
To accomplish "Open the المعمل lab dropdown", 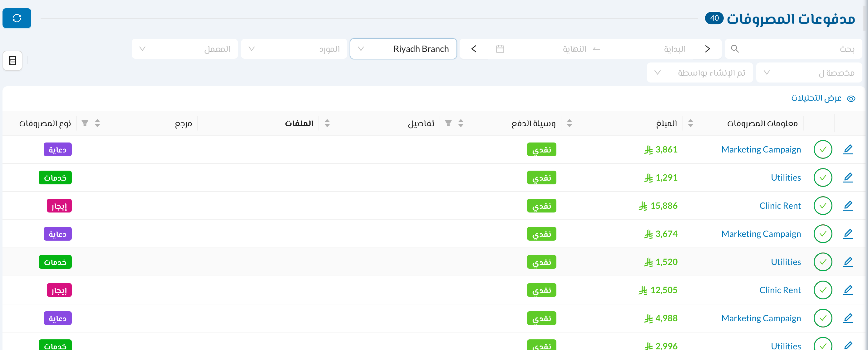I will 185,49.
